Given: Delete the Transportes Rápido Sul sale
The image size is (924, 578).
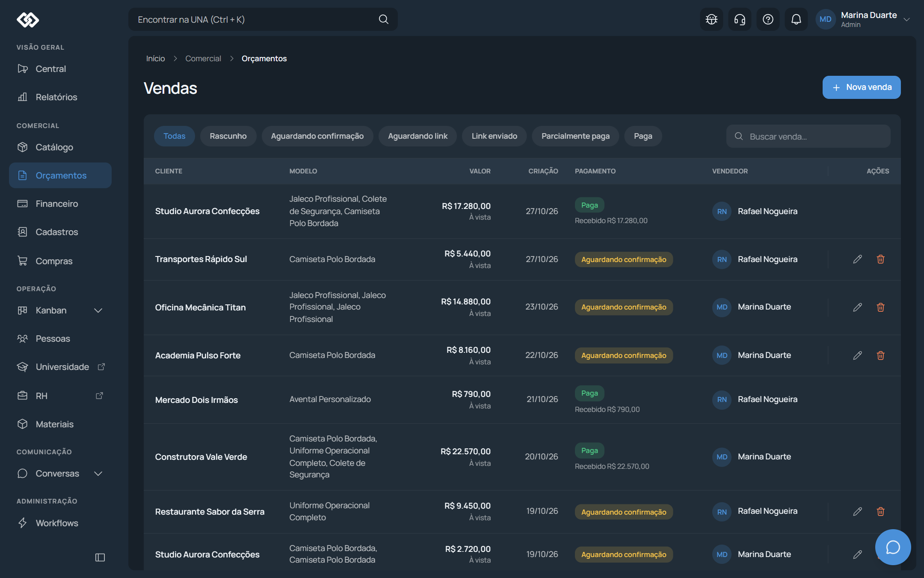Looking at the screenshot, I should [x=880, y=259].
